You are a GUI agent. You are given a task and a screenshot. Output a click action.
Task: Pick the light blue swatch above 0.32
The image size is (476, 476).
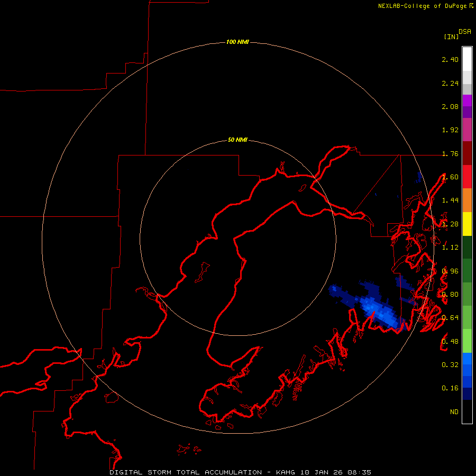pyautogui.click(x=467, y=359)
